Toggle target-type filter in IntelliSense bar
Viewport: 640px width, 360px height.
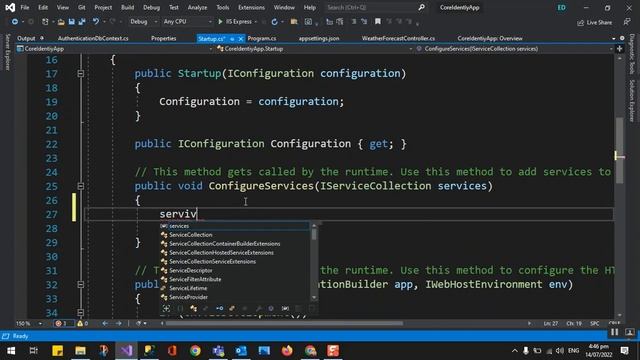166,309
